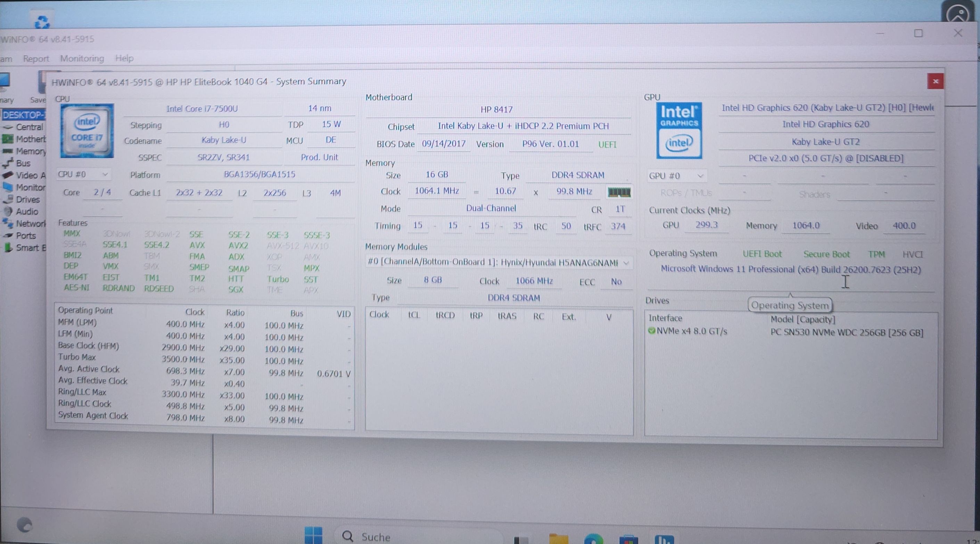
Task: Click the memory clock value 1064.1 MHz
Action: pos(437,191)
